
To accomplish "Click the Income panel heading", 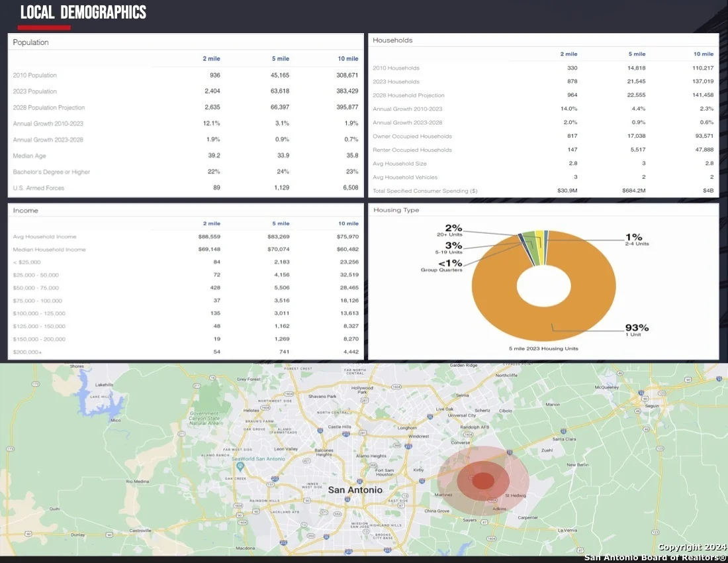I will 26,211.
